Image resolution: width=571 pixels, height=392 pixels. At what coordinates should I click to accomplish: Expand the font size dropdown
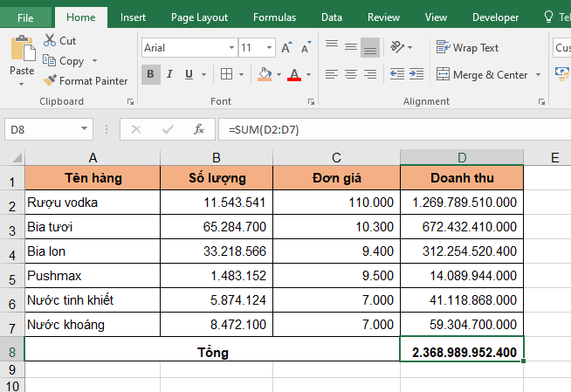(x=271, y=48)
